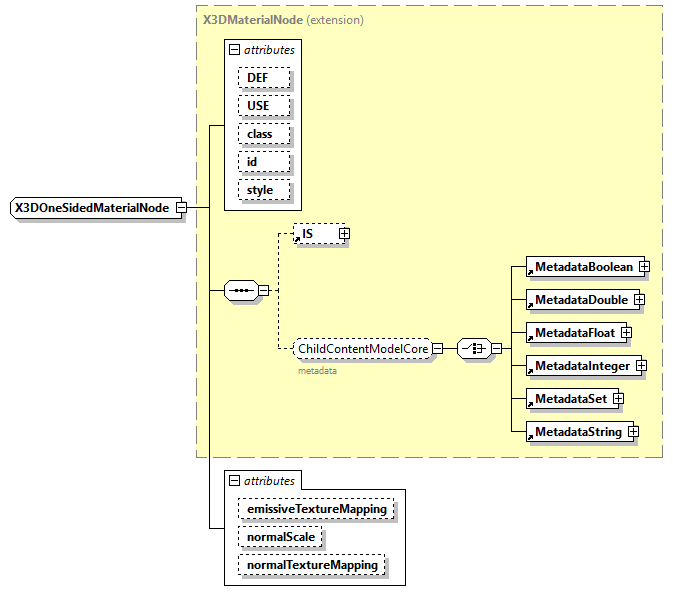Viewport: 673px width, 605px height.
Task: Click the MetadataSet reference arrow icon
Action: [x=531, y=405]
